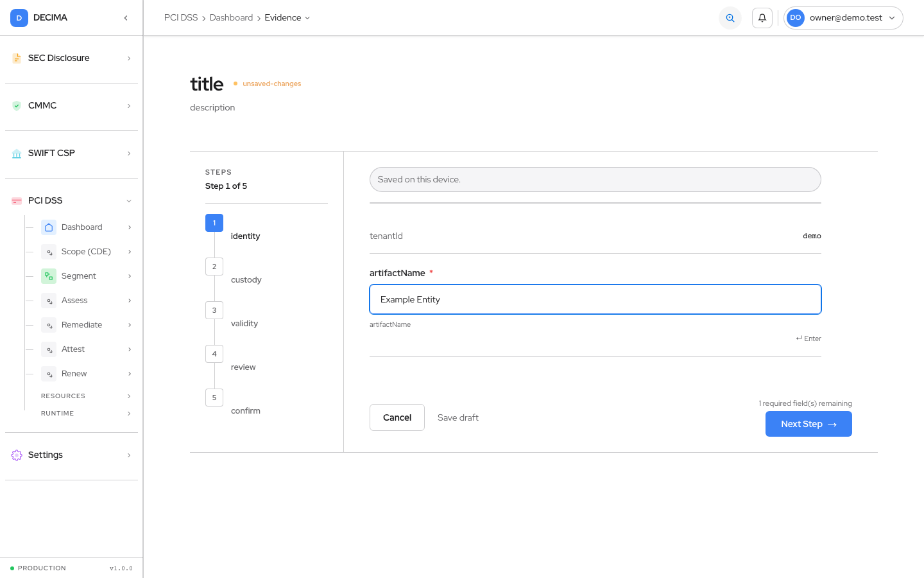Go to step 1 identity

click(x=214, y=223)
